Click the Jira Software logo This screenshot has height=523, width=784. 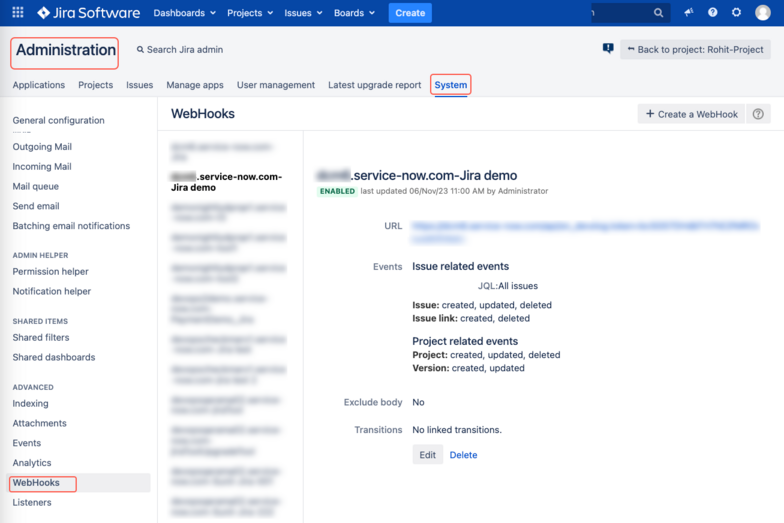click(x=88, y=12)
